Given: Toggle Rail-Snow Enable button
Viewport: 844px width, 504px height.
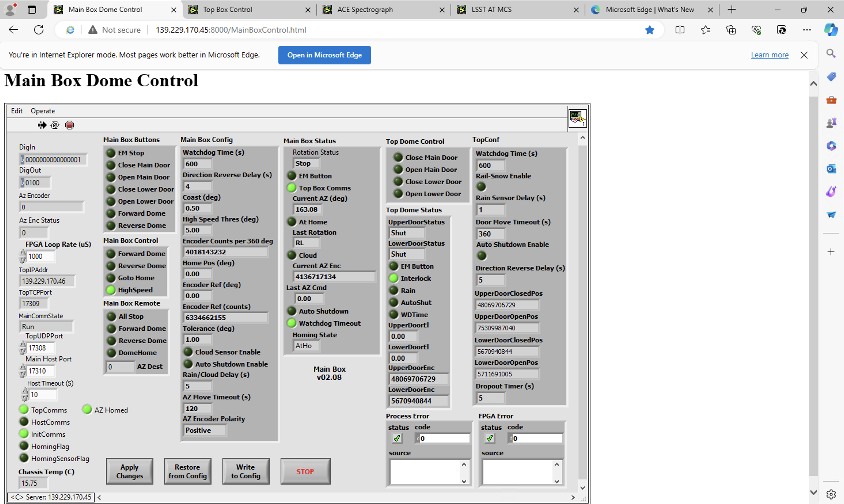Looking at the screenshot, I should [x=481, y=187].
